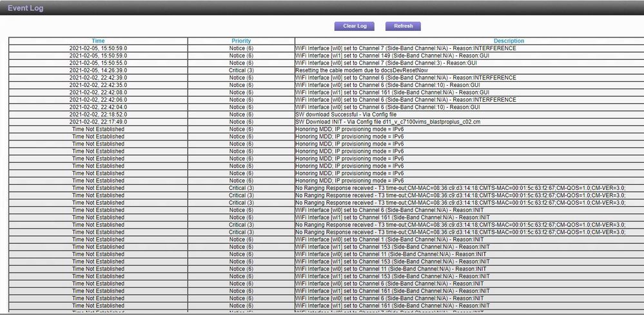
Task: Refresh the event log
Action: (x=403, y=26)
